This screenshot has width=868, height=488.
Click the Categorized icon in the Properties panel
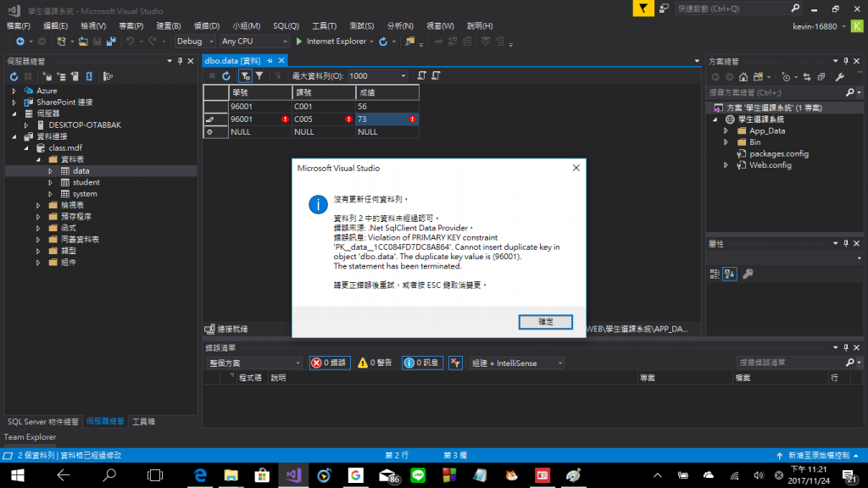coord(715,274)
